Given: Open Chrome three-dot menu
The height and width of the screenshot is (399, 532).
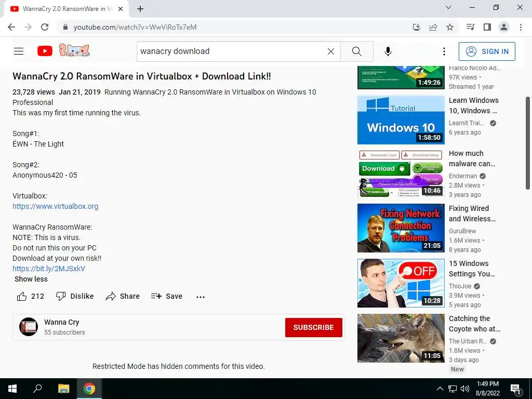Looking at the screenshot, I should (521, 27).
